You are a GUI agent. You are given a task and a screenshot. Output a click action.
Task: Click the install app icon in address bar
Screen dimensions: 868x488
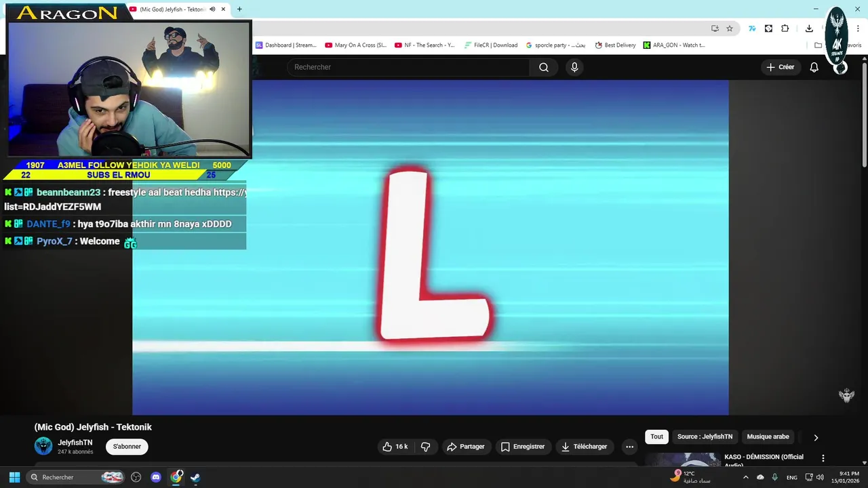click(715, 28)
